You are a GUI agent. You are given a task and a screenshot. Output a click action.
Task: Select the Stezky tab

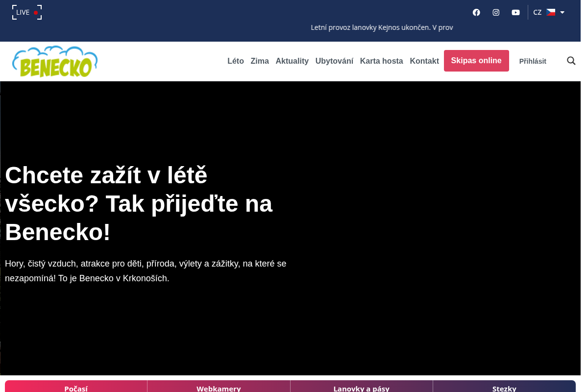coord(504,387)
